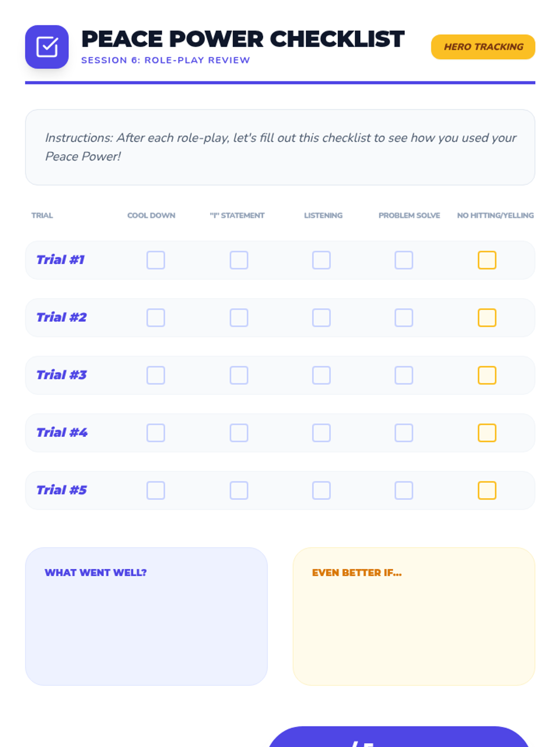Check Listening box for Trial #4
560x747 pixels.
pos(322,433)
